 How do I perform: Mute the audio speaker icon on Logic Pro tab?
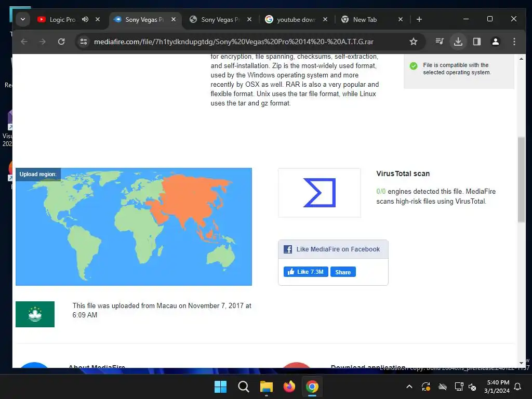85,19
